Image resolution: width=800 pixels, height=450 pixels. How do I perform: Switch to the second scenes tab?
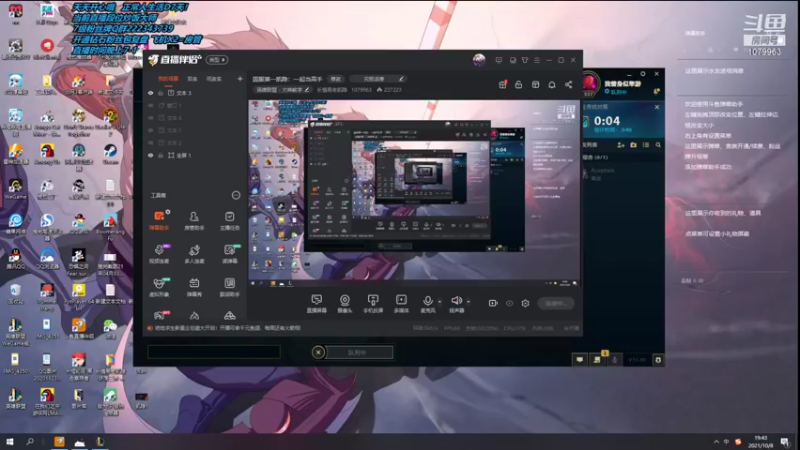(x=192, y=79)
